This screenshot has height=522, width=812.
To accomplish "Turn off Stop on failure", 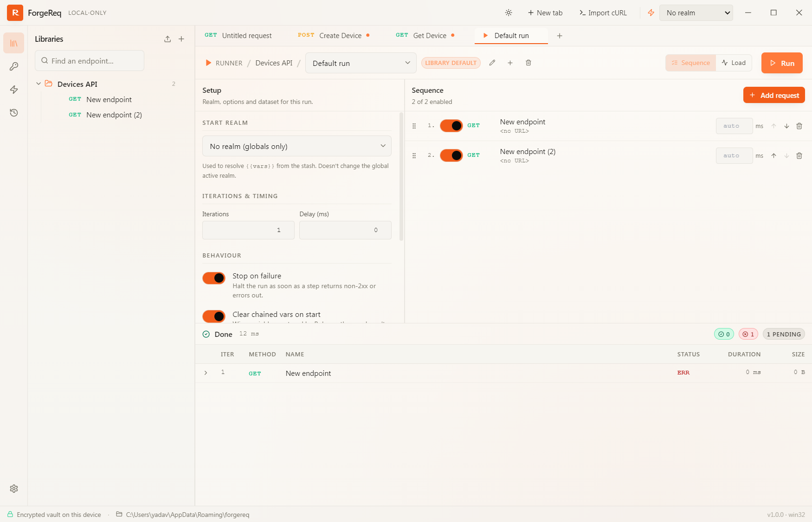I will [x=214, y=278].
